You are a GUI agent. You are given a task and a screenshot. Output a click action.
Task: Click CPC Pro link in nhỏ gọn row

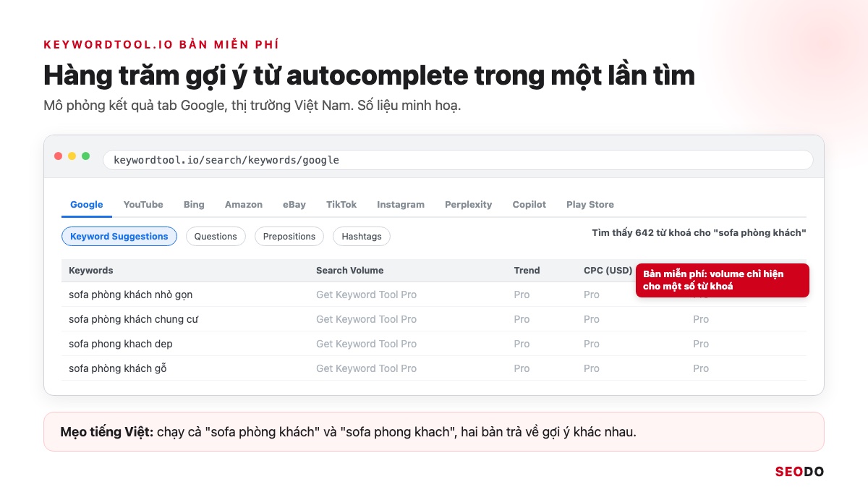(592, 295)
